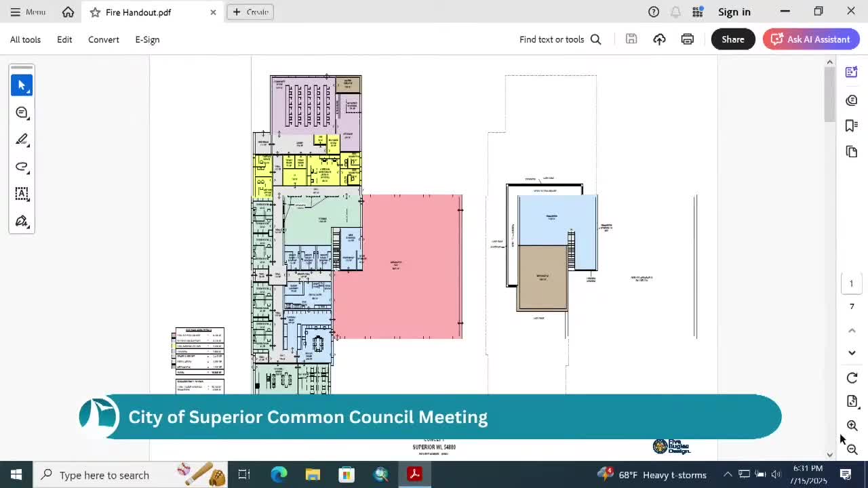Click the Share button
The image size is (868, 488).
(732, 39)
